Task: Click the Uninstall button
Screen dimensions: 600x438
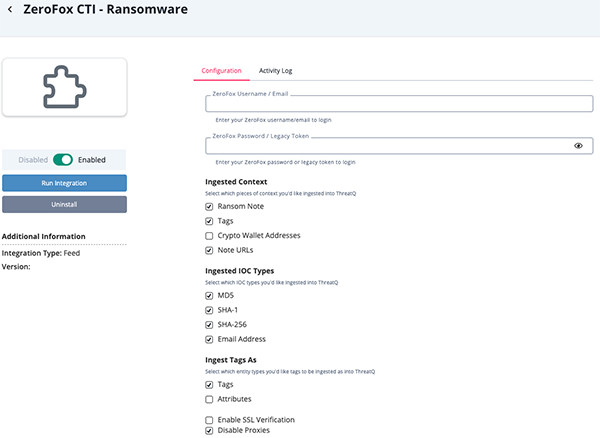Action: (x=64, y=205)
